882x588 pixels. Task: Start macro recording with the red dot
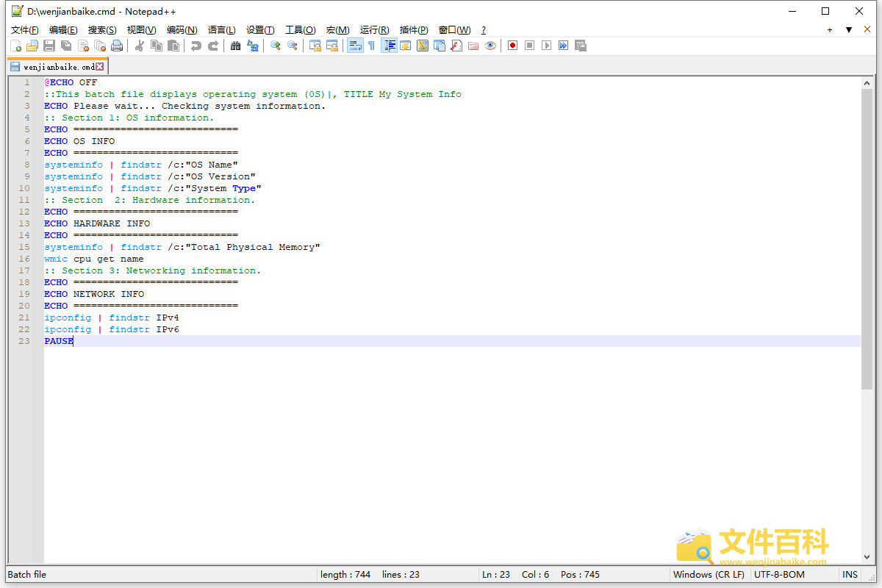coord(512,46)
